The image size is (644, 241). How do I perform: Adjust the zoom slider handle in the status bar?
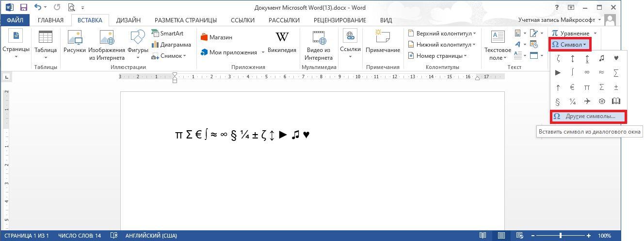[x=561, y=236]
